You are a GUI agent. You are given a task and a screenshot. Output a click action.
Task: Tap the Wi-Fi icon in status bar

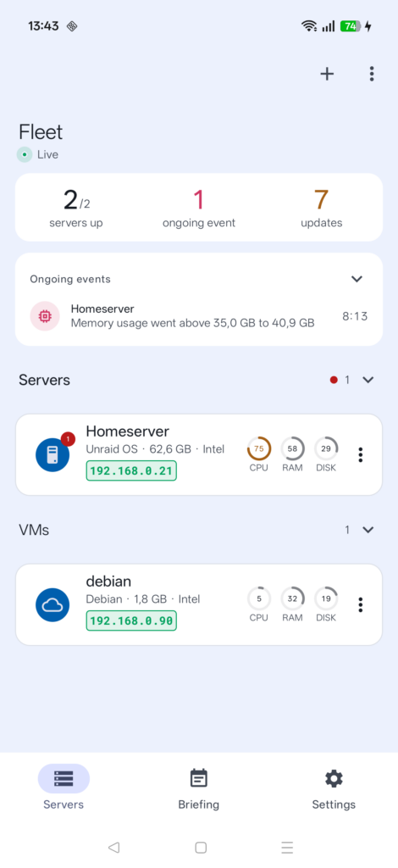(309, 26)
